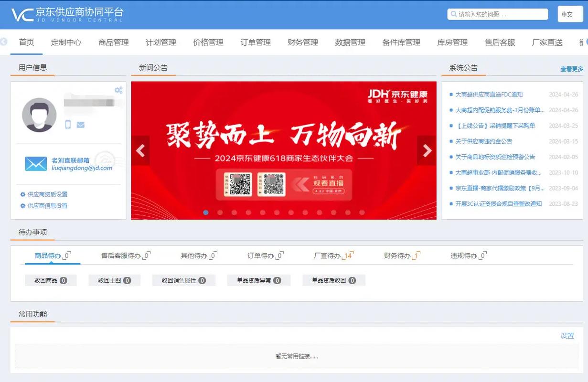The width and height of the screenshot is (588, 382).
Task: Click the left QR code on banner
Action: click(241, 184)
